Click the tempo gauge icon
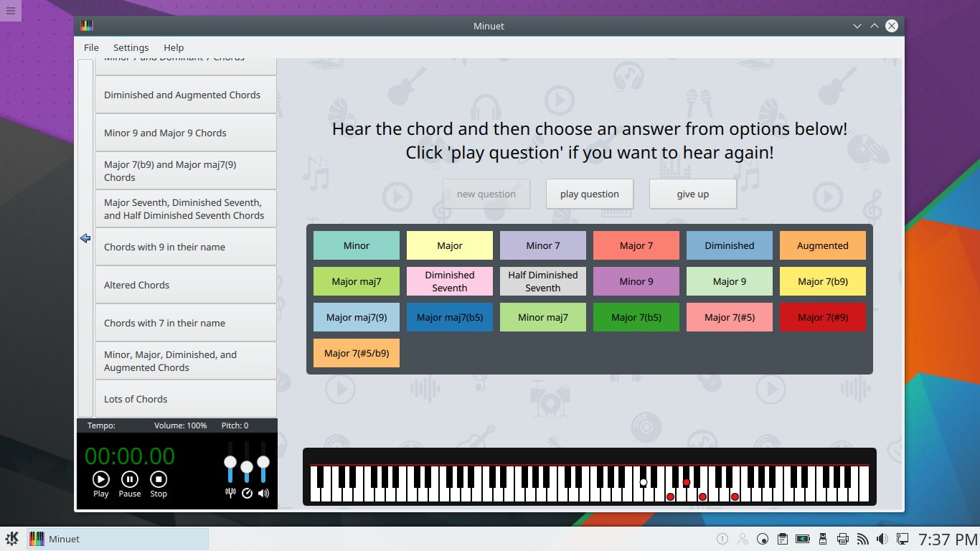This screenshot has width=980, height=551. pos(247,493)
